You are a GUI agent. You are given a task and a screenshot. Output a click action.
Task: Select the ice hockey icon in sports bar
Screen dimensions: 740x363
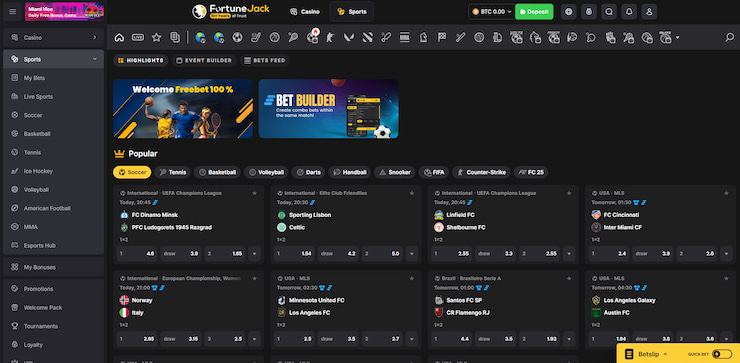pos(256,37)
